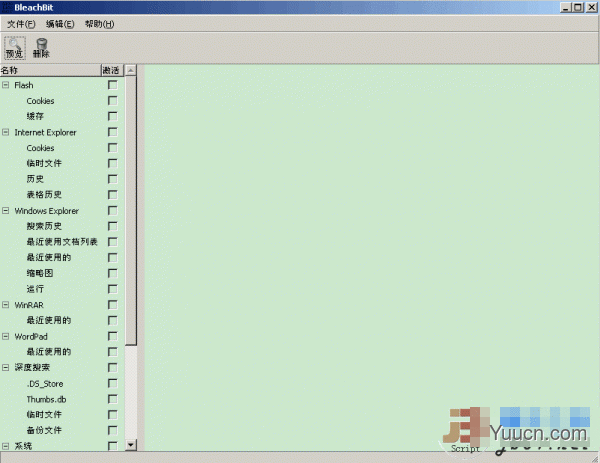Check Flash Cookies checkbox
600x463 pixels.
112,101
